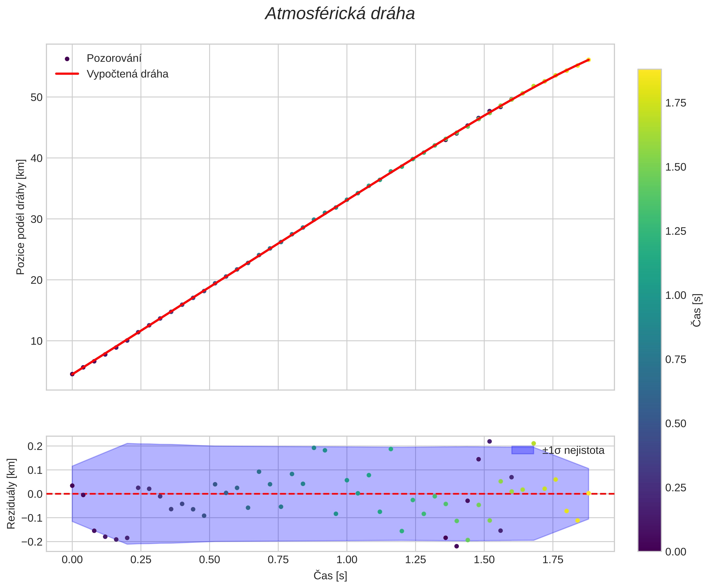Click the Pozice podél dráhy axis label

20,217
